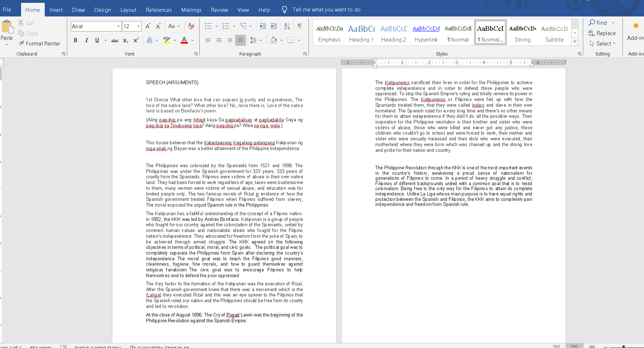Click the Paste clipboard icon
The image size is (644, 348).
[7, 27]
